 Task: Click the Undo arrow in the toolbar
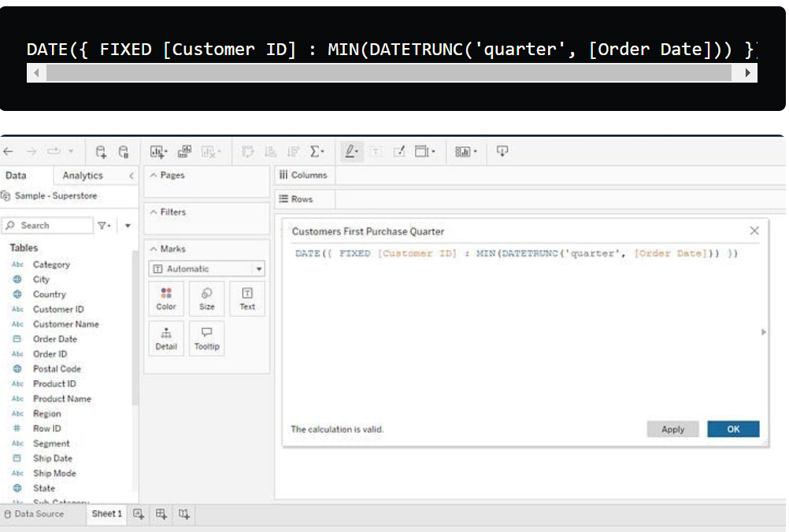pyautogui.click(x=9, y=151)
